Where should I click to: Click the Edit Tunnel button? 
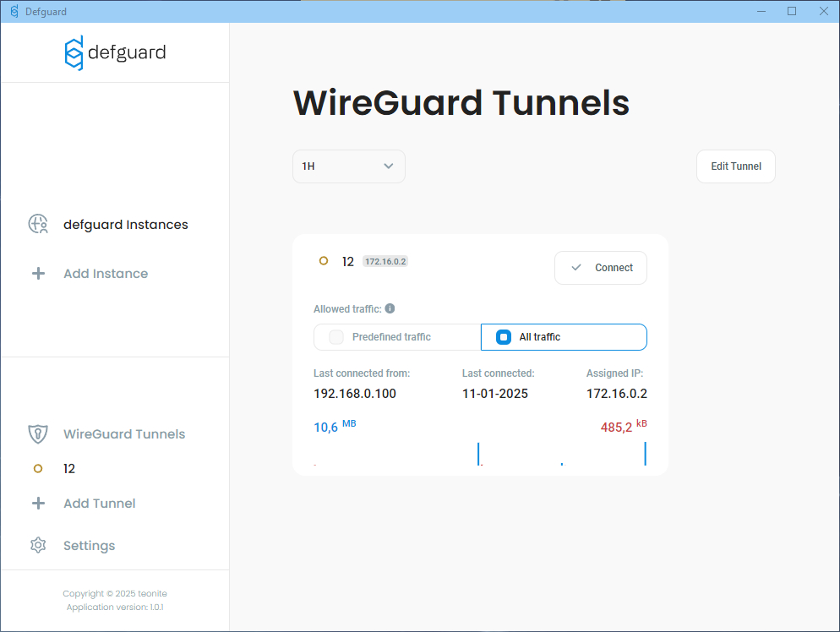pos(736,166)
